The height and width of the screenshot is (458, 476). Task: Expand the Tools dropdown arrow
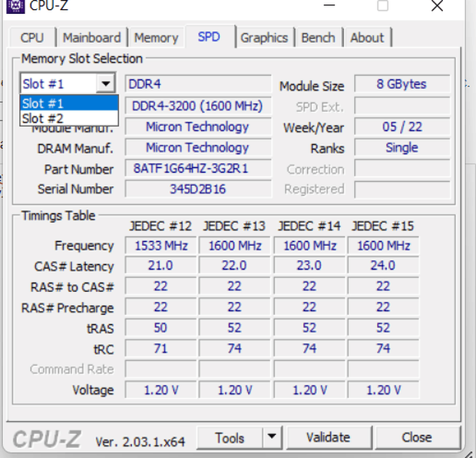[x=272, y=437]
